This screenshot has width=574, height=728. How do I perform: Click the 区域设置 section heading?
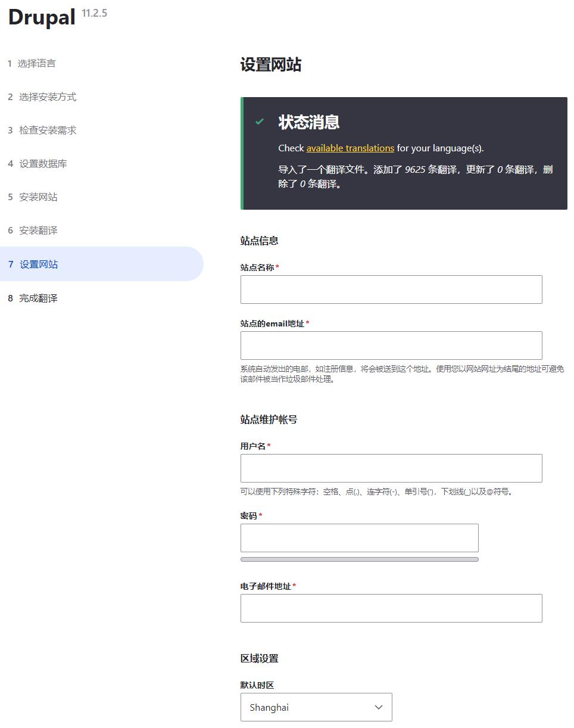(x=260, y=658)
